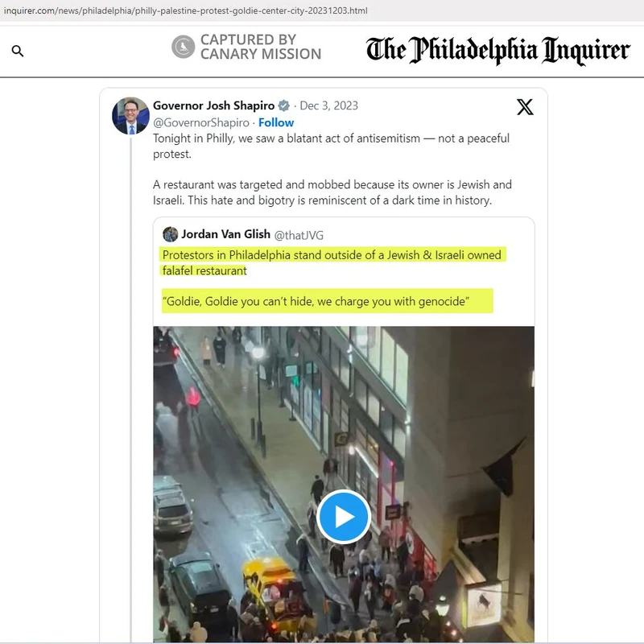Click the 'Captured by Canary Mission' watermark text
Image resolution: width=644 pixels, height=644 pixels.
point(260,47)
